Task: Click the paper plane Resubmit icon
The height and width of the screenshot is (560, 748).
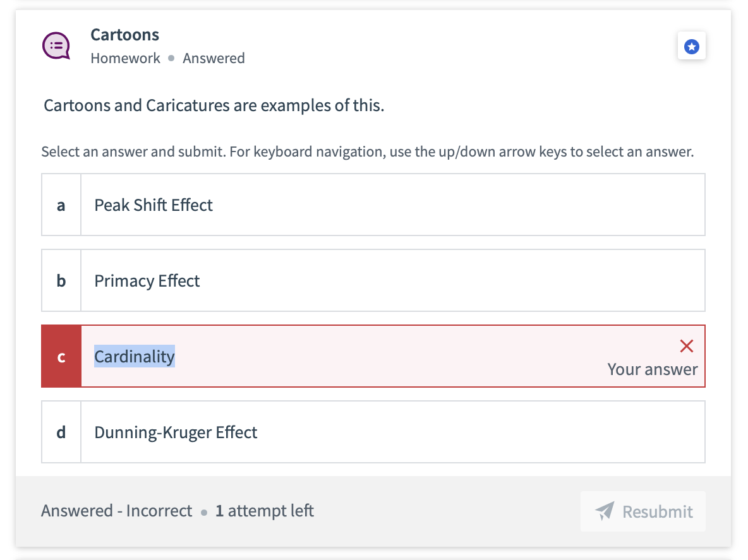Action: tap(605, 511)
